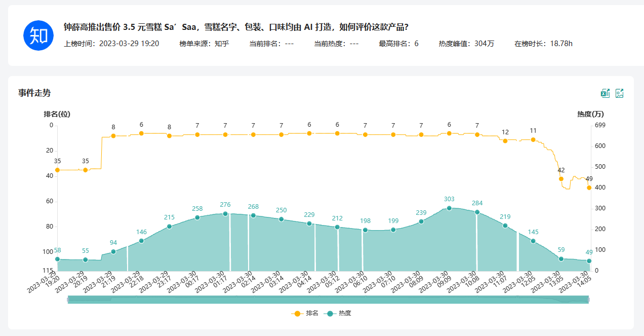Select the rank 42 data point
Screen dimensions: 644x336
point(561,179)
